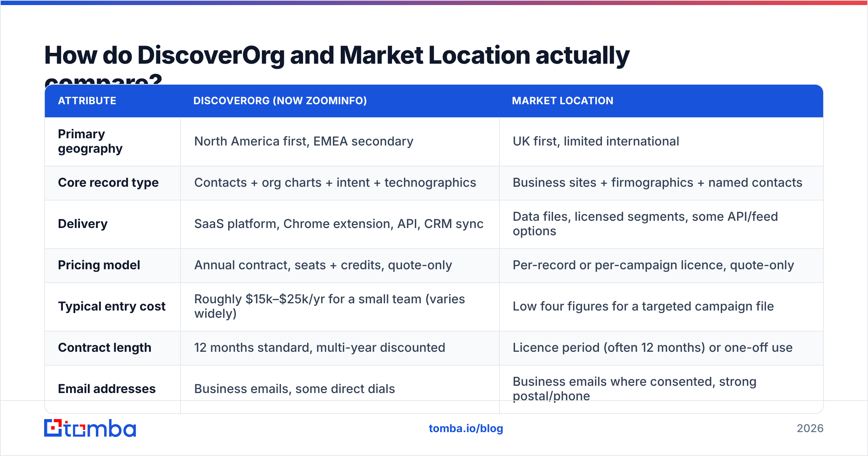Viewport: 868px width, 456px height.
Task: Click the Typical entry cost row label
Action: click(112, 307)
